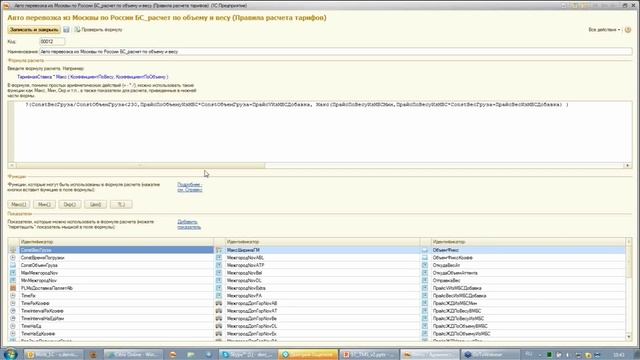Click icon beside ОбъемФикс row
The image size is (640, 360).
425,250
